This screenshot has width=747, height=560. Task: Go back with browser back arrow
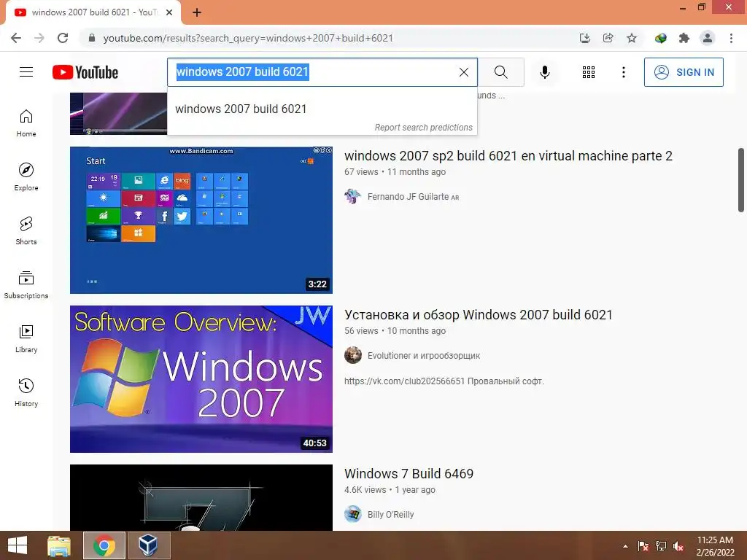[x=16, y=38]
